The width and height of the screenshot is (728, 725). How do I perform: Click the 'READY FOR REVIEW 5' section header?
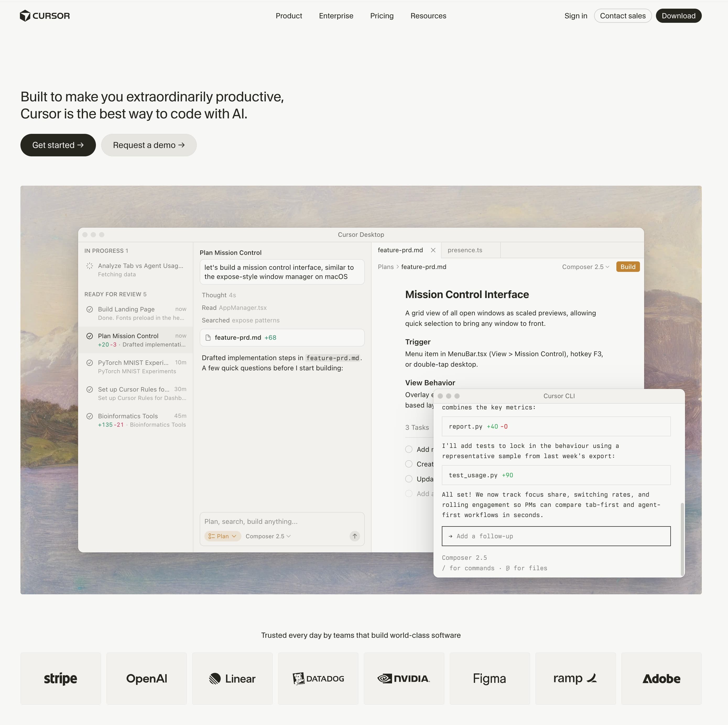[x=115, y=294]
